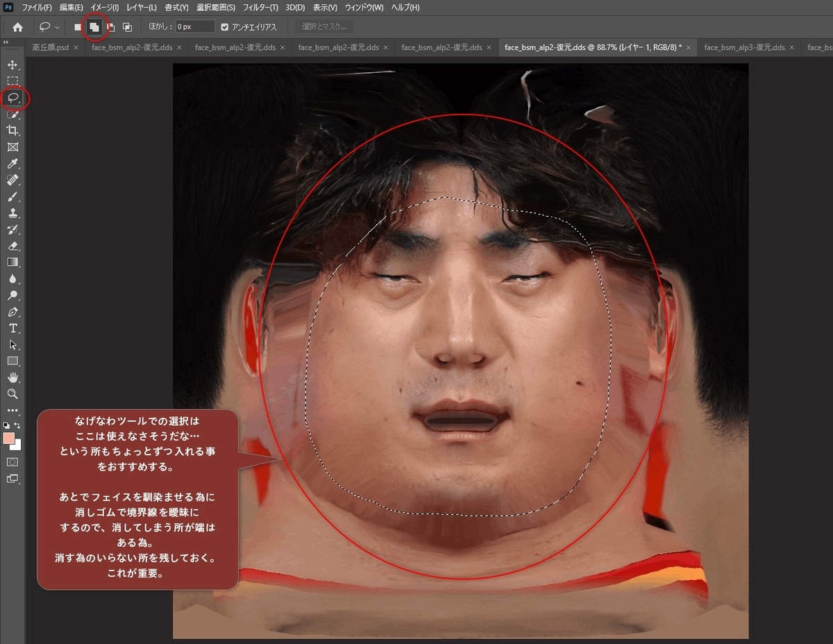
Task: Select the Rectangular Marquee tool
Action: (x=12, y=81)
